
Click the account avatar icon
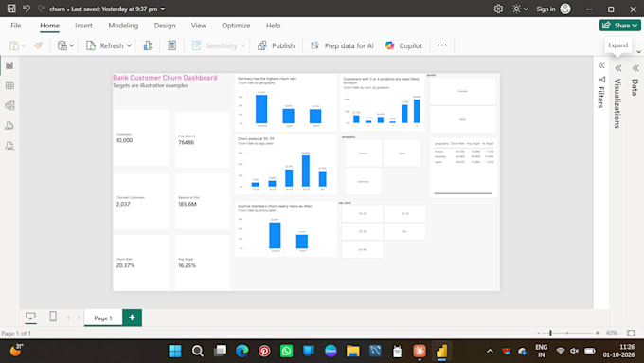pyautogui.click(x=565, y=9)
